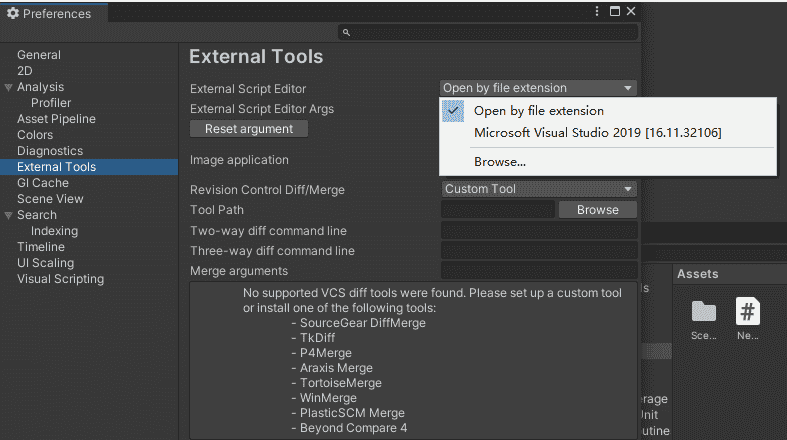Click the Tool Path text field
Screen dimensions: 787x440
coord(497,210)
